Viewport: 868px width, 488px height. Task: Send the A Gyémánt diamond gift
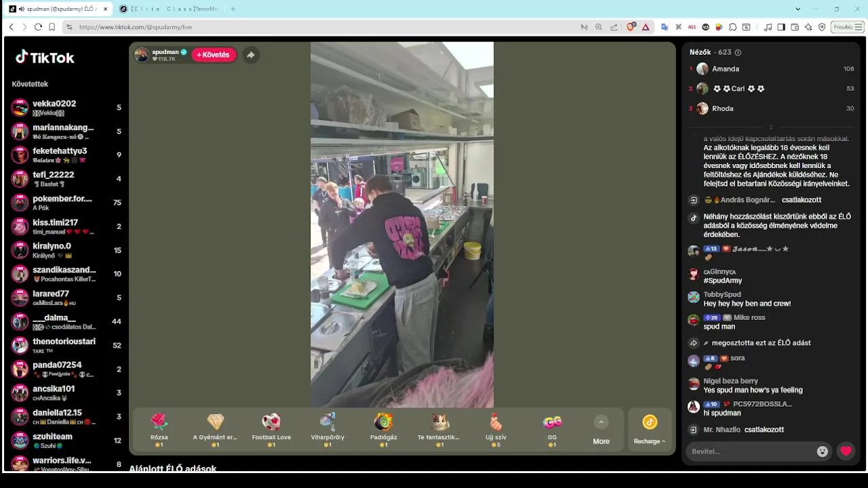[215, 429]
